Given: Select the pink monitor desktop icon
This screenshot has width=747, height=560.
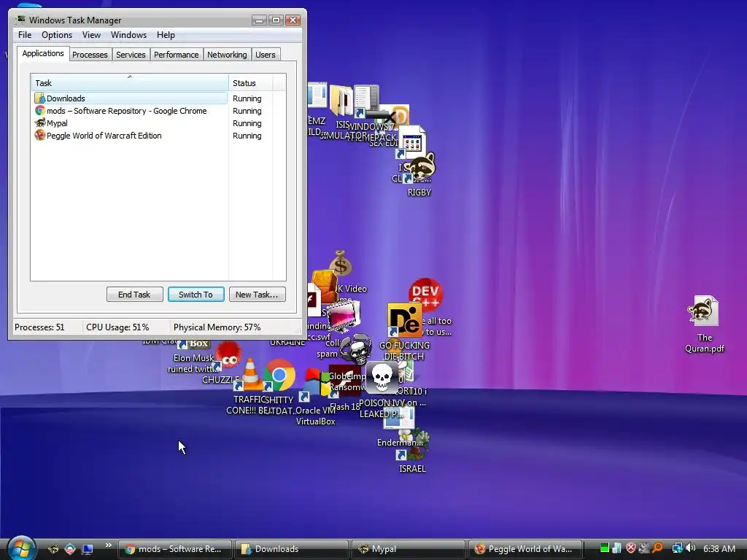Looking at the screenshot, I should pyautogui.click(x=343, y=316).
